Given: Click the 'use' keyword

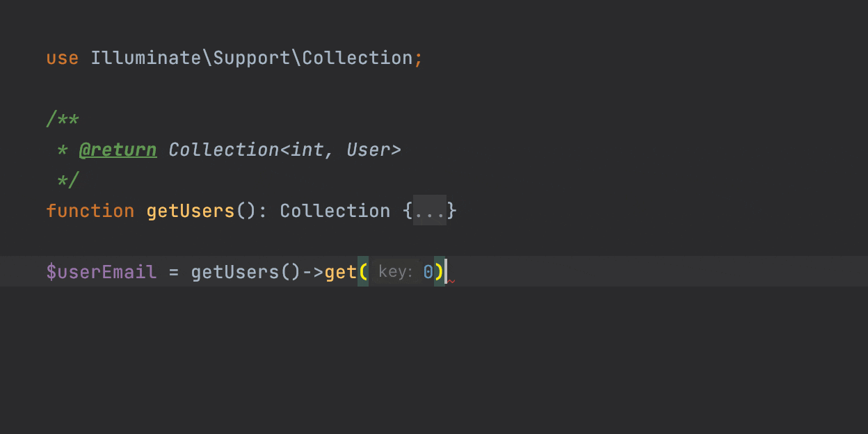Looking at the screenshot, I should point(63,58).
